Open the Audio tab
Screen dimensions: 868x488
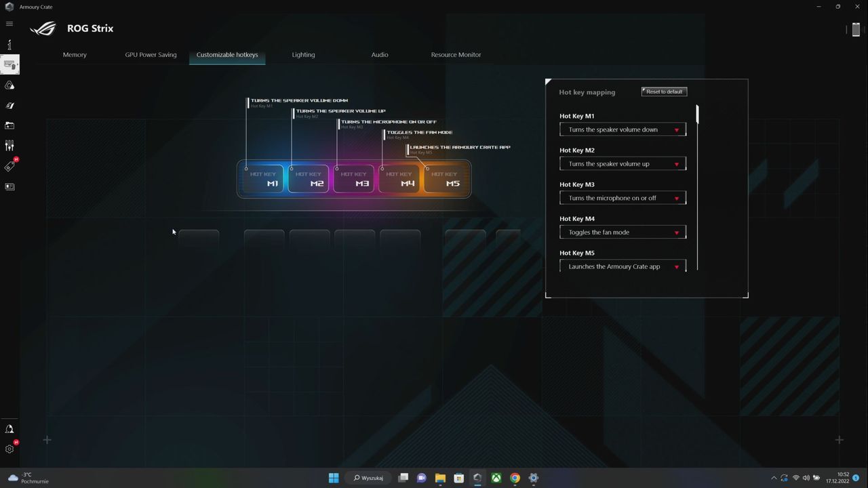pyautogui.click(x=380, y=55)
